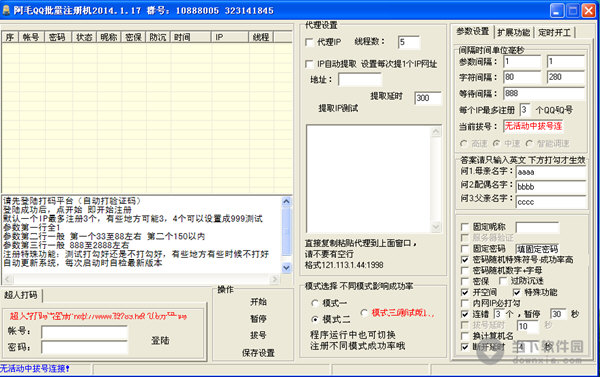Select the 模式三(测试版) radio button
Viewport: 600px width, 377px height.
pyautogui.click(x=364, y=313)
